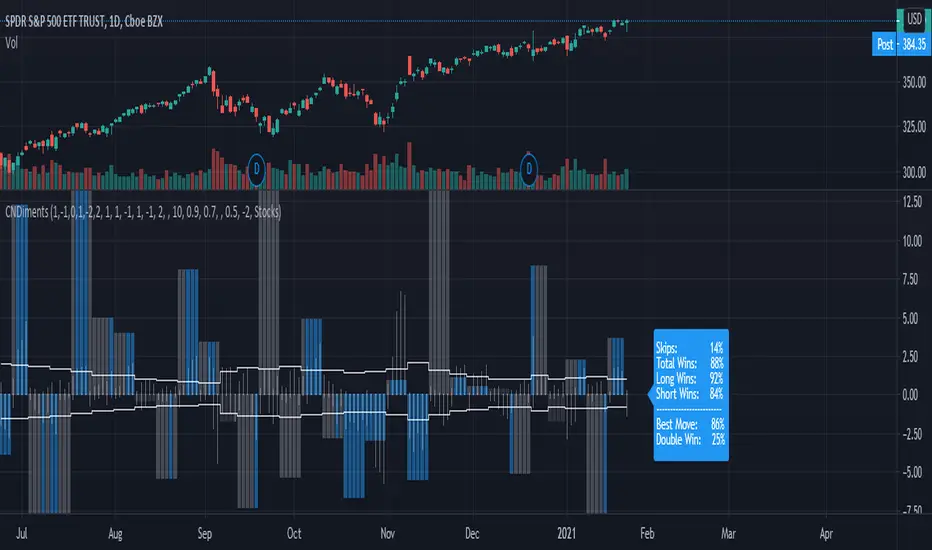Click the Oct label on time axis

coord(294,533)
